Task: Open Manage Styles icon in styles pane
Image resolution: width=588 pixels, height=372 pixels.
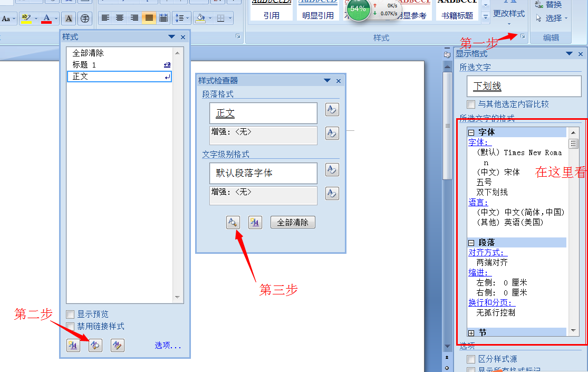Action: click(118, 345)
